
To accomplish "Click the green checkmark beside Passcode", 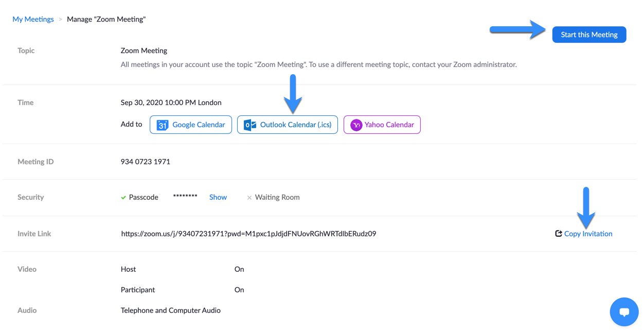I will pos(123,197).
